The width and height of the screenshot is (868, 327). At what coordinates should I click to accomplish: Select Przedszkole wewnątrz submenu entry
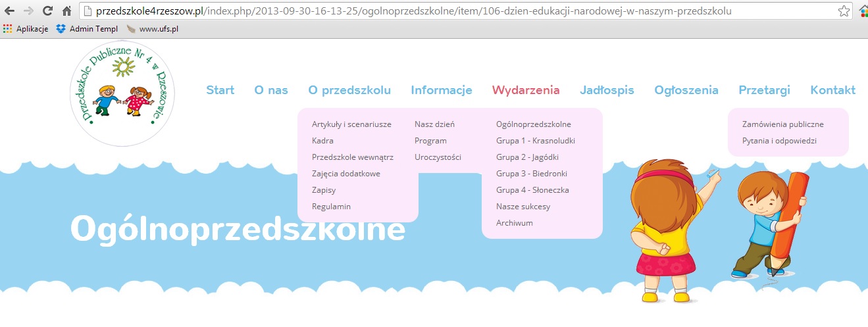coord(353,157)
